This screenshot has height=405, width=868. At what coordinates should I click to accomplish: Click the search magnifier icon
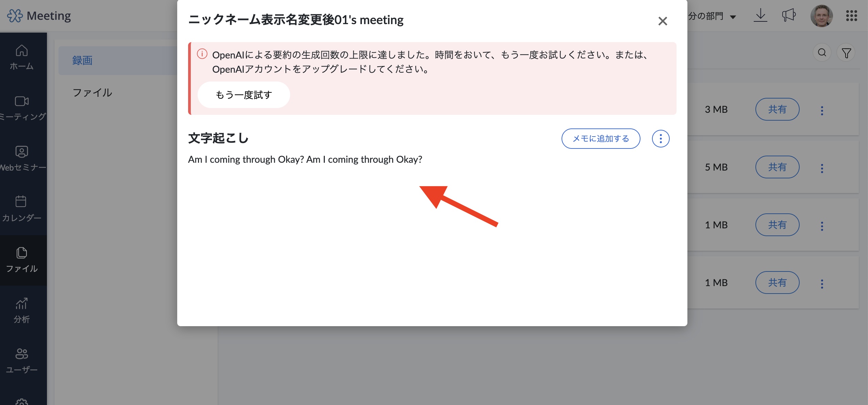point(822,53)
